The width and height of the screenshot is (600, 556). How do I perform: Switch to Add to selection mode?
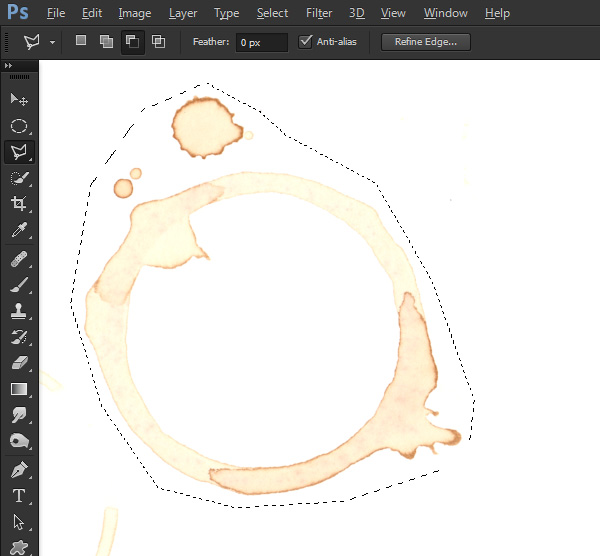pos(106,41)
